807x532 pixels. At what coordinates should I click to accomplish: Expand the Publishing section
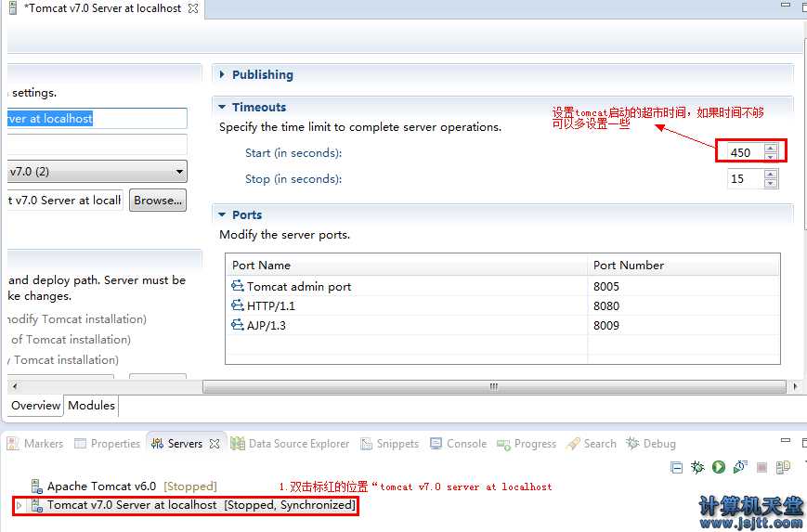[222, 74]
